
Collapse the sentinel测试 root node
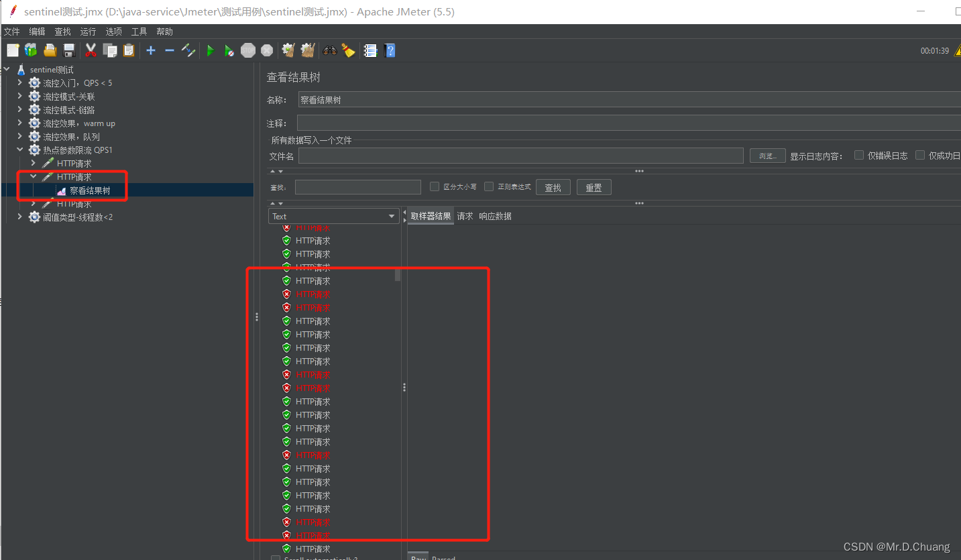tap(7, 69)
